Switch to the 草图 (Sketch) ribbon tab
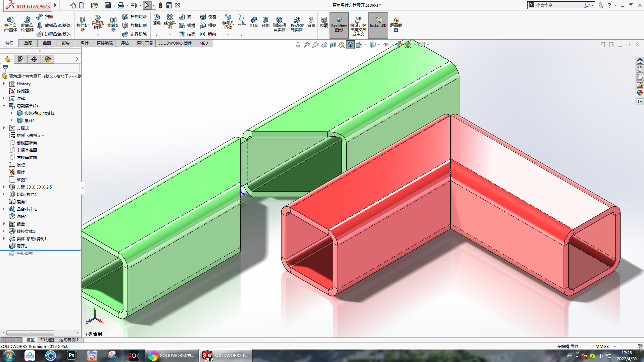Image resolution: width=644 pixels, height=362 pixels. click(28, 43)
